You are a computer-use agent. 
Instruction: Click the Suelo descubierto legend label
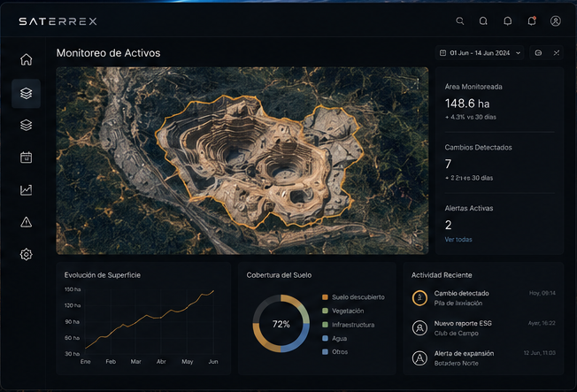pyautogui.click(x=358, y=297)
